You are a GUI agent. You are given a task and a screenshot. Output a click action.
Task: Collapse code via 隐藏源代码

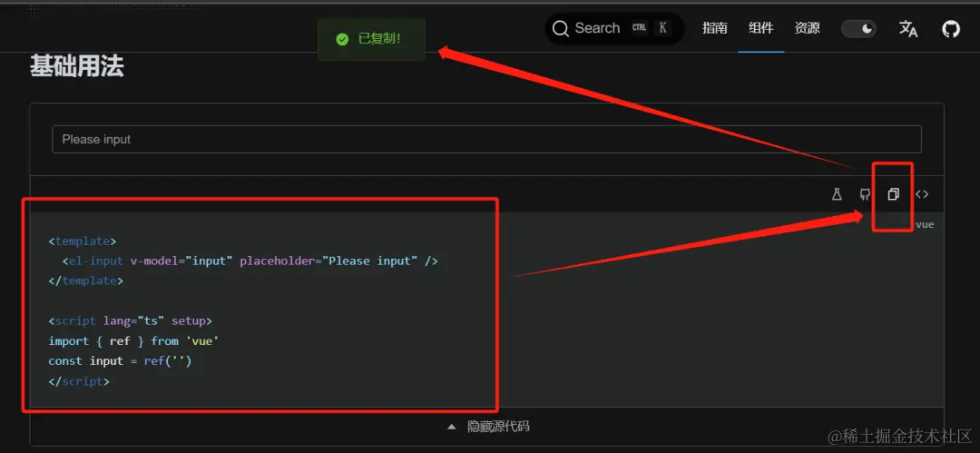pyautogui.click(x=488, y=427)
